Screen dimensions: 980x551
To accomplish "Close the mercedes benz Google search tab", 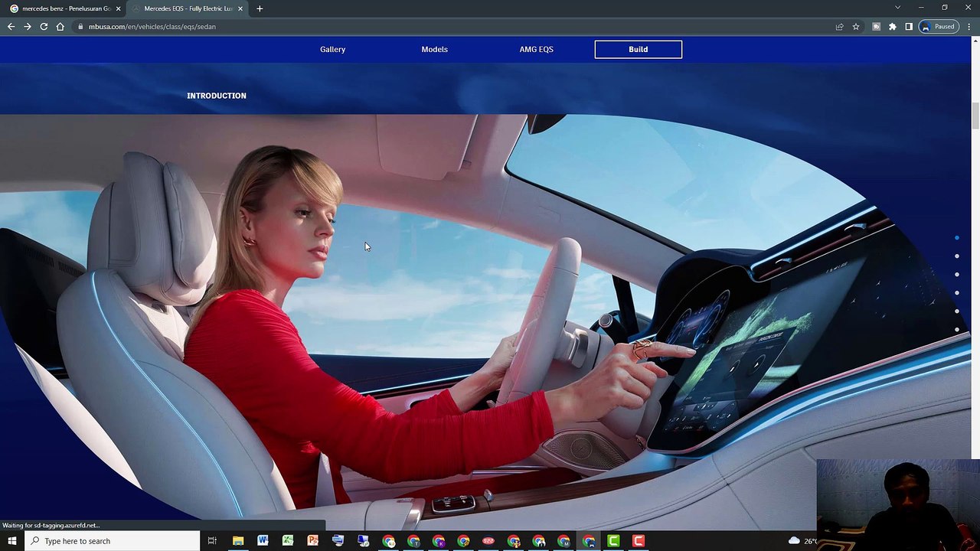I will click(118, 8).
